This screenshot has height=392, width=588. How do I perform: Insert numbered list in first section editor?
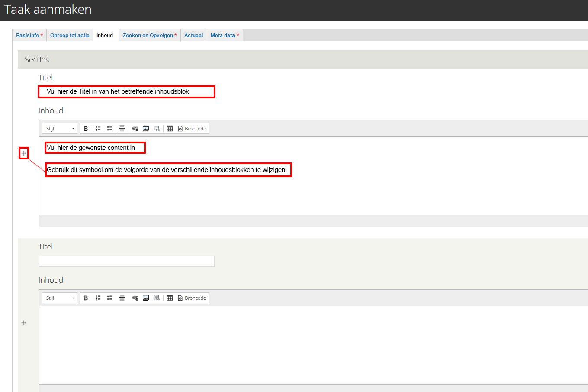pyautogui.click(x=98, y=129)
